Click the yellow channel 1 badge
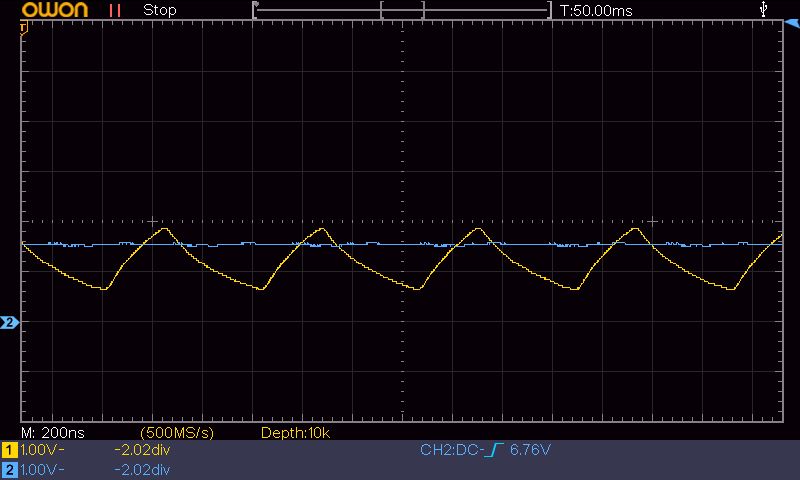The width and height of the screenshot is (800, 480). click(x=10, y=450)
